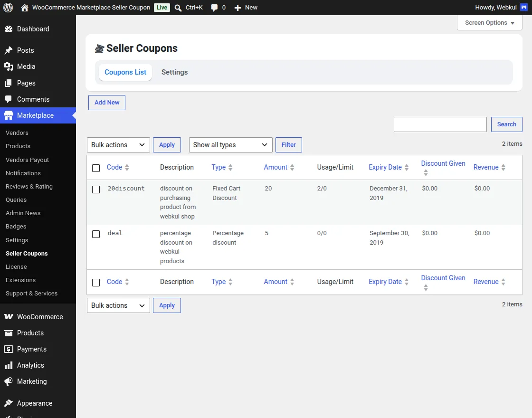Viewport: 532px width, 418px height.
Task: Click the Add New button
Action: click(107, 103)
